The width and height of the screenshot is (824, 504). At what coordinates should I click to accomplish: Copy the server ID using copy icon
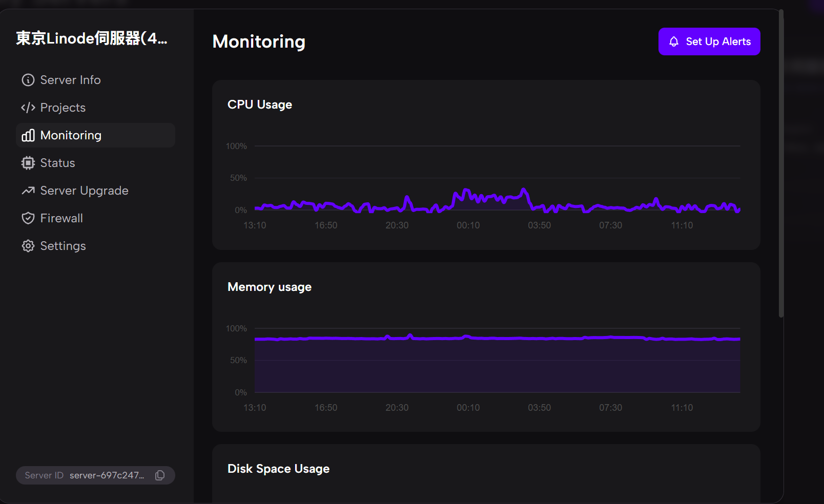(x=160, y=475)
